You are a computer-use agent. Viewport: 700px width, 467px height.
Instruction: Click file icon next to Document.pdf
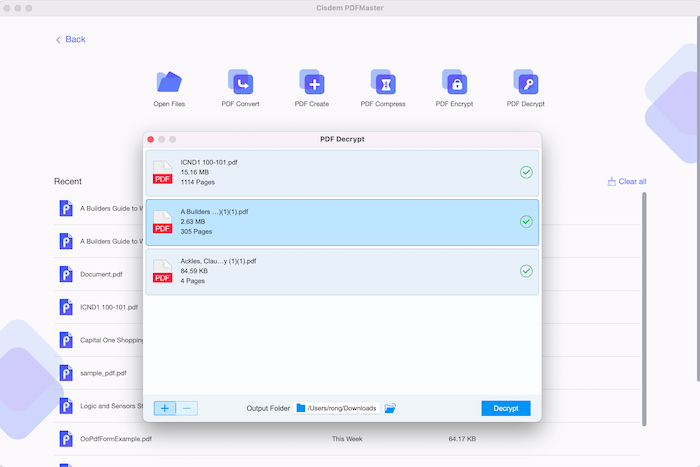pos(66,274)
